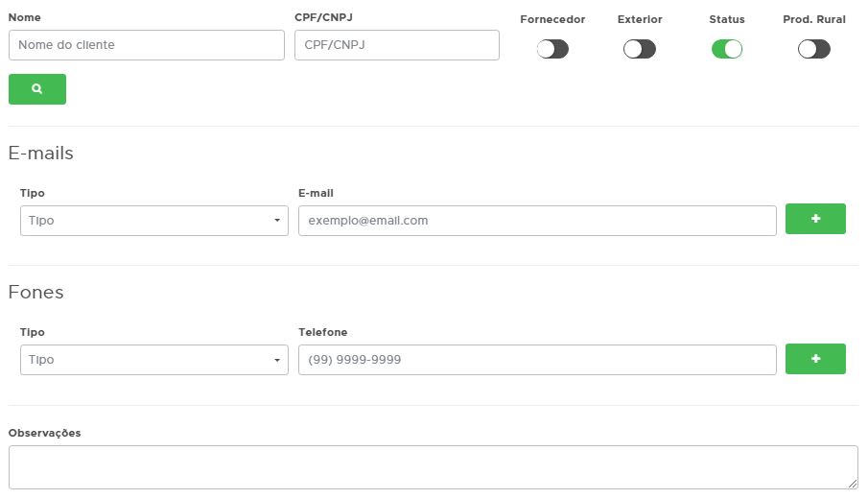Screen dimensions: 868x499
Task: Click the Fornecedor label text
Action: point(552,19)
